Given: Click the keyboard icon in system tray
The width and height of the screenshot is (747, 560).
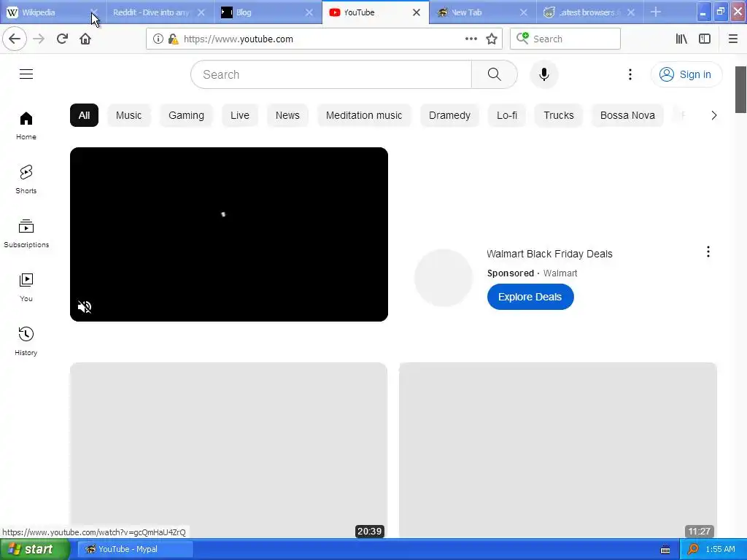Looking at the screenshot, I should coord(665,550).
